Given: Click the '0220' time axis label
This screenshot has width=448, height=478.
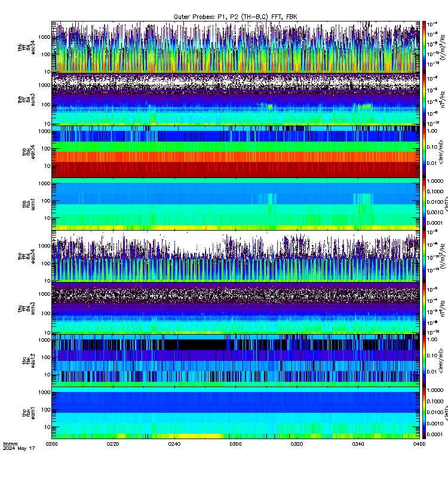Looking at the screenshot, I should click(113, 444).
